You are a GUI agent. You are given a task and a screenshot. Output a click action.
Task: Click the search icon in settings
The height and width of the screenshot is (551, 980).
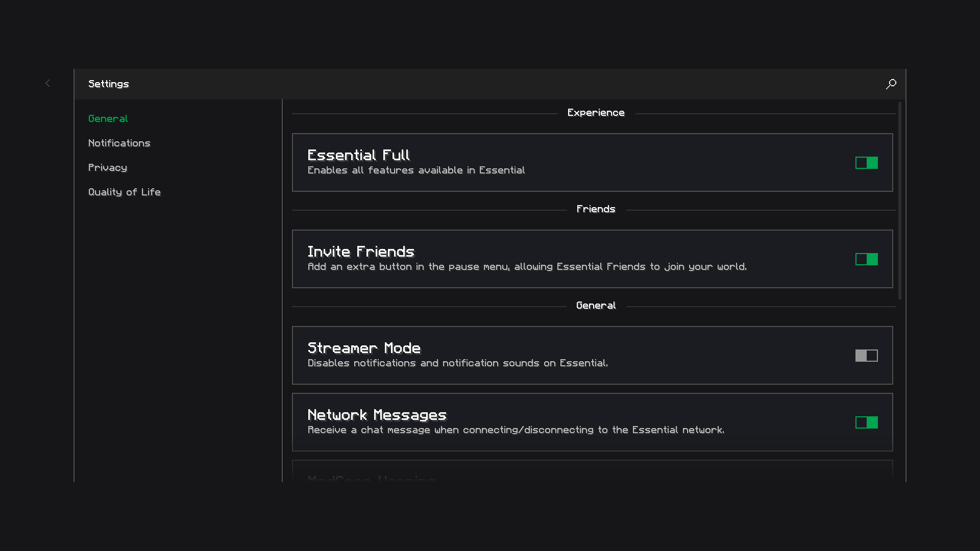(891, 84)
